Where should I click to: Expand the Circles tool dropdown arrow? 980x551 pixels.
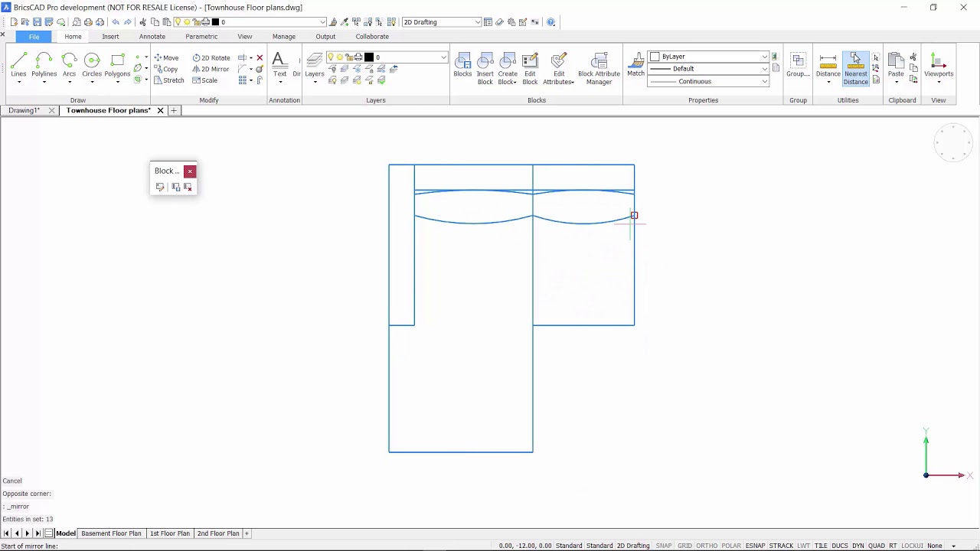pos(92,82)
